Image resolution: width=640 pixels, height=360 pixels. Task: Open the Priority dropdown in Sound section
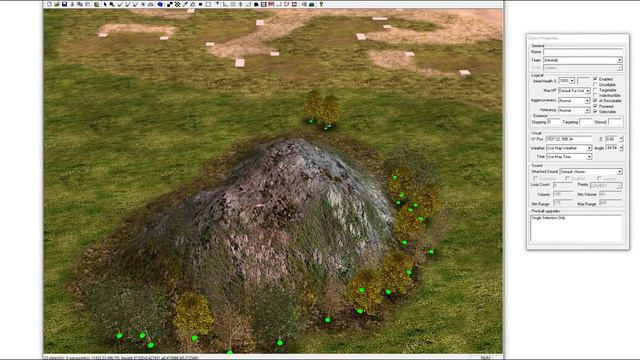[x=606, y=186]
